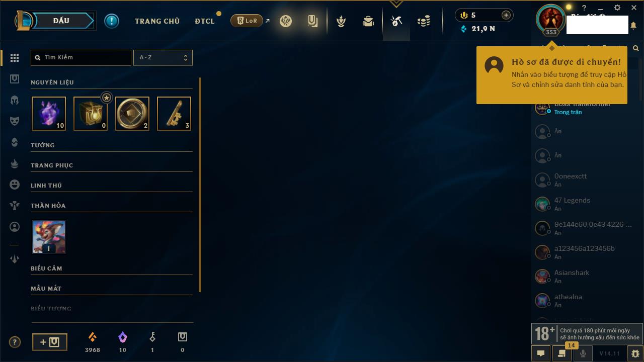Select the champion helmet filter sidebar icon
This screenshot has height=362, width=644.
click(15, 100)
